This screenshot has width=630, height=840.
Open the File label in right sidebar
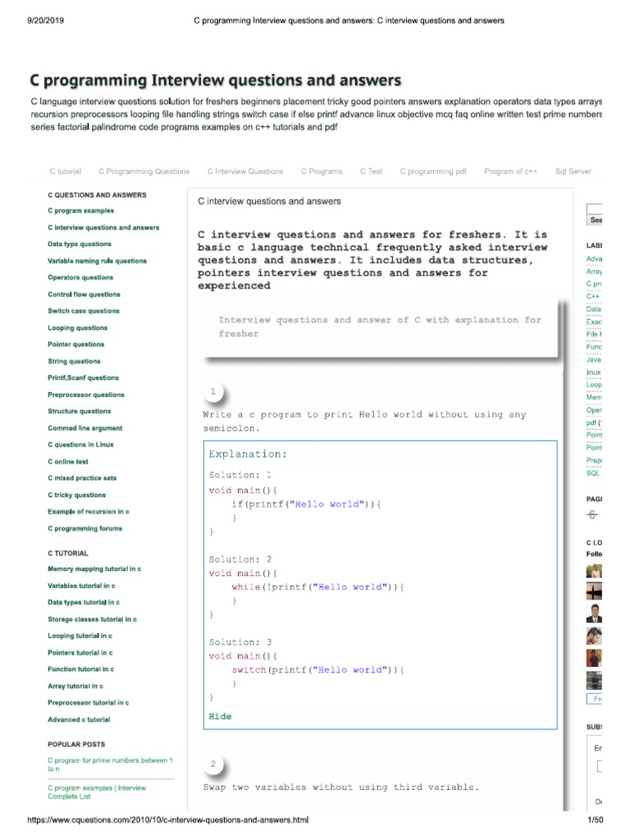point(594,335)
